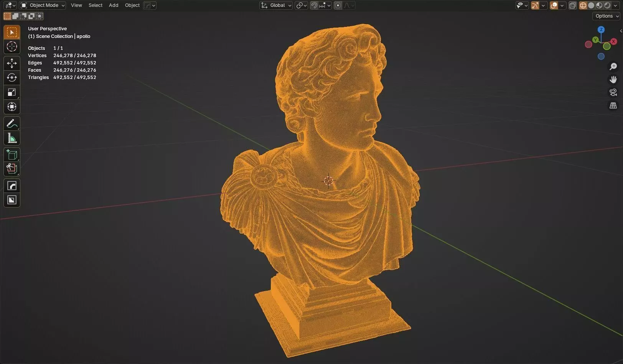Choose the Move tool
The width and height of the screenshot is (623, 364).
click(12, 63)
